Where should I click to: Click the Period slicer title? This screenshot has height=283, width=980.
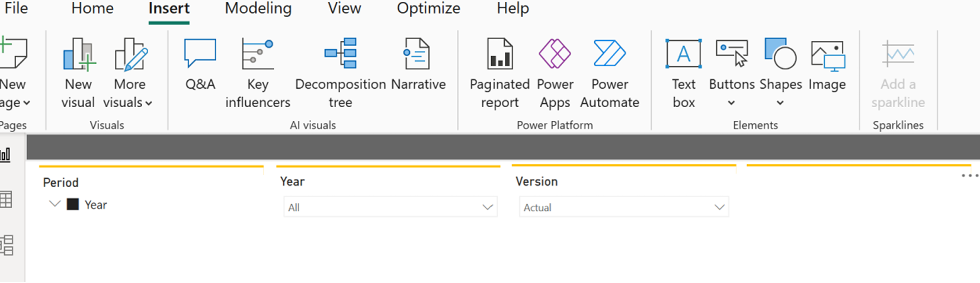pos(60,182)
